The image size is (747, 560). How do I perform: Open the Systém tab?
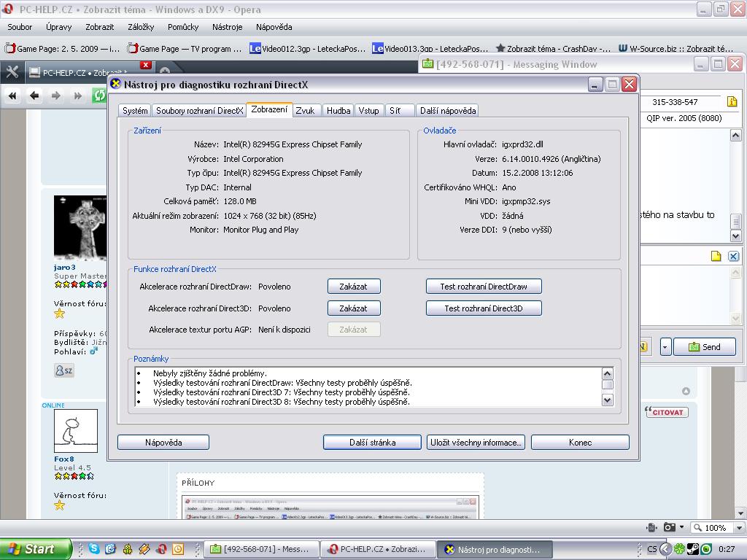point(135,111)
